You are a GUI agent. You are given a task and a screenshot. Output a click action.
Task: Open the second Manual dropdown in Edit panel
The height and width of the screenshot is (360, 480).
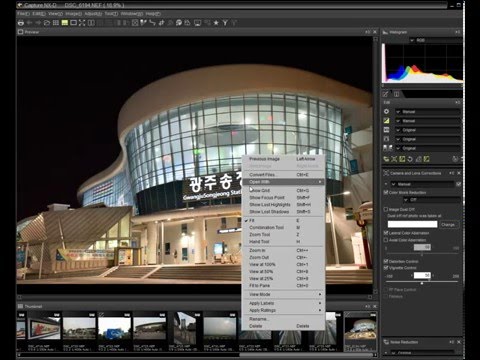(x=428, y=121)
